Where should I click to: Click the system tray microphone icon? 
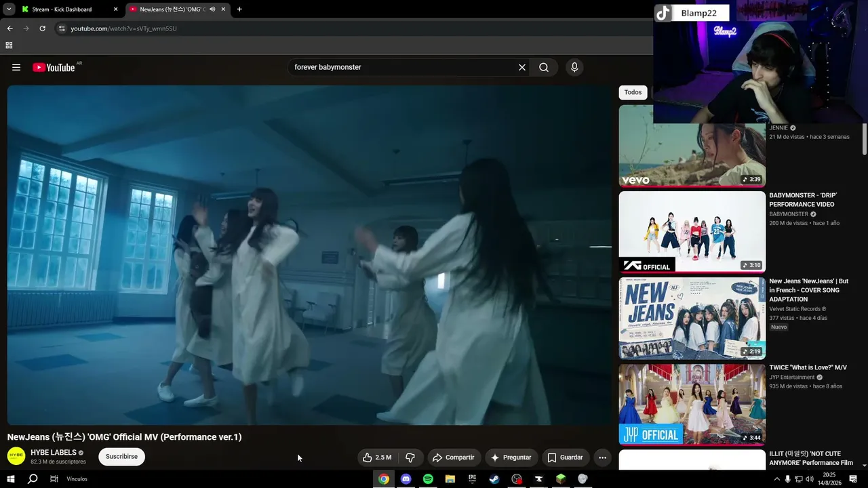pos(787,479)
